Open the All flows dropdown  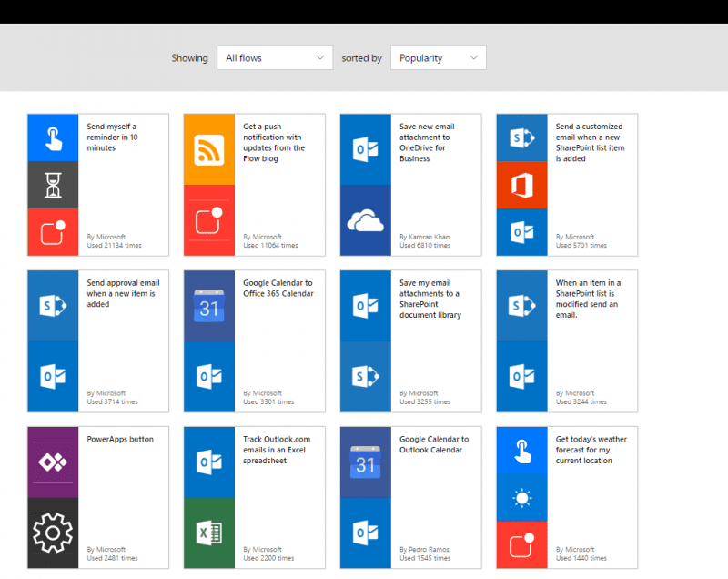[x=275, y=56]
